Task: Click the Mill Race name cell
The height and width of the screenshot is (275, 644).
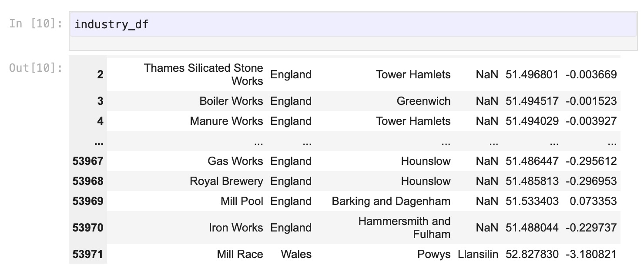Action: [240, 254]
